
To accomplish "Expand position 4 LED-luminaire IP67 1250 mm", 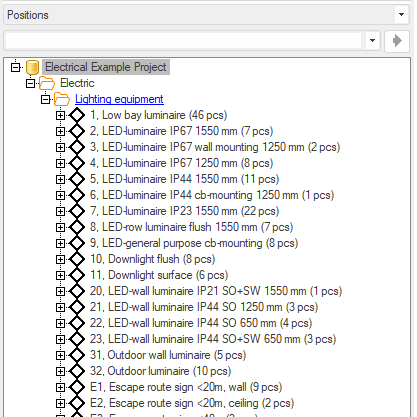I will click(x=60, y=163).
